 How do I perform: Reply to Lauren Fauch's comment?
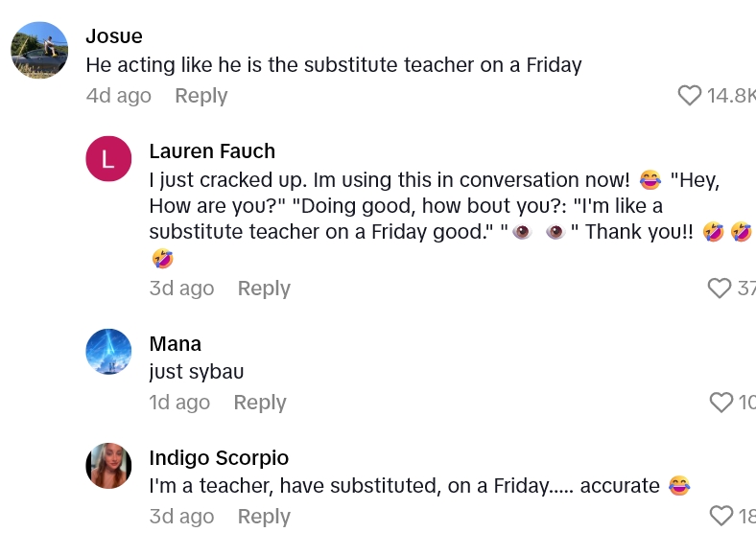(264, 289)
